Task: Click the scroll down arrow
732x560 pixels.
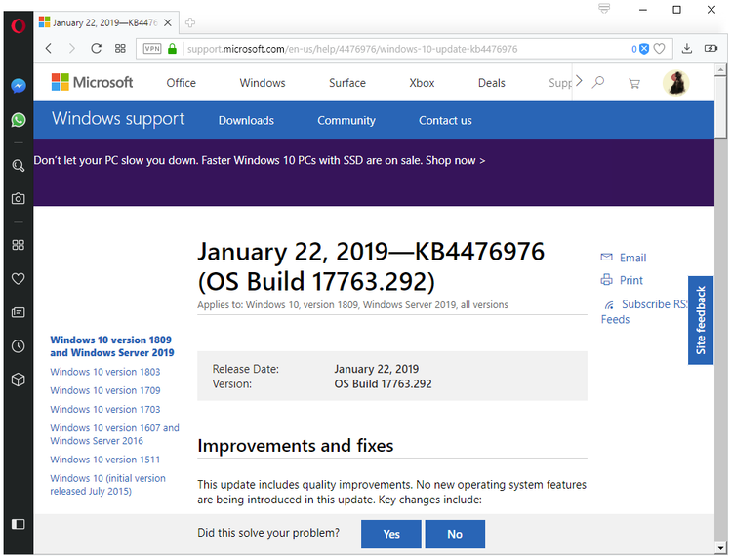Action: tap(720, 548)
